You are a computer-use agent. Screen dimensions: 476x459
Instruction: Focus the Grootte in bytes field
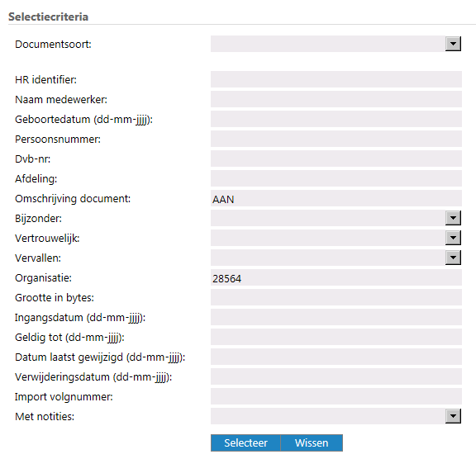336,297
